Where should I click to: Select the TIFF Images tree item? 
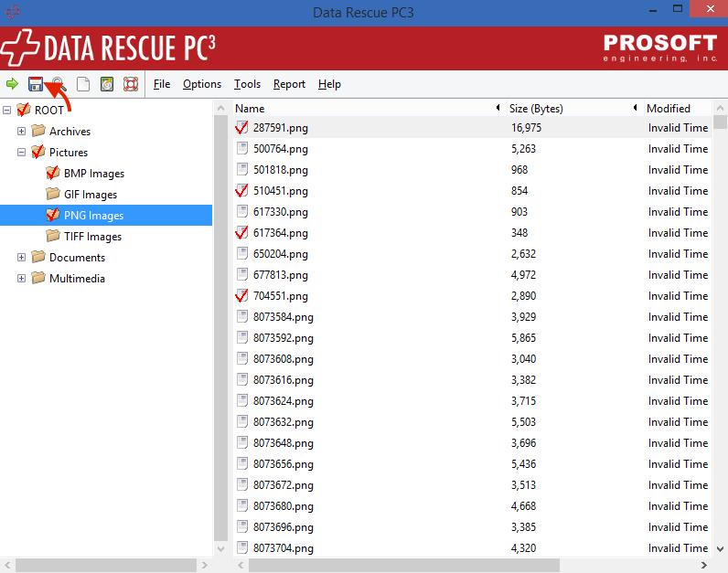tap(93, 236)
